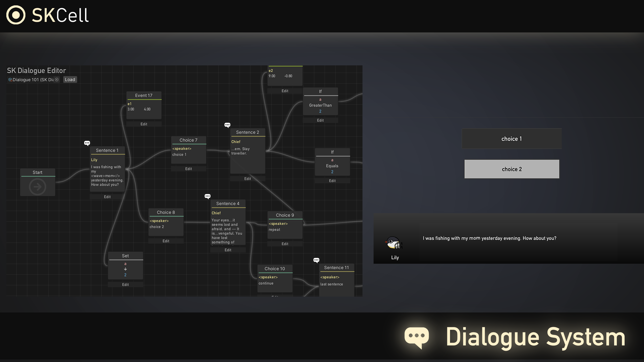The image size is (644, 362).
Task: Click speech bubble icon above Sentence 2
Action: (227, 125)
